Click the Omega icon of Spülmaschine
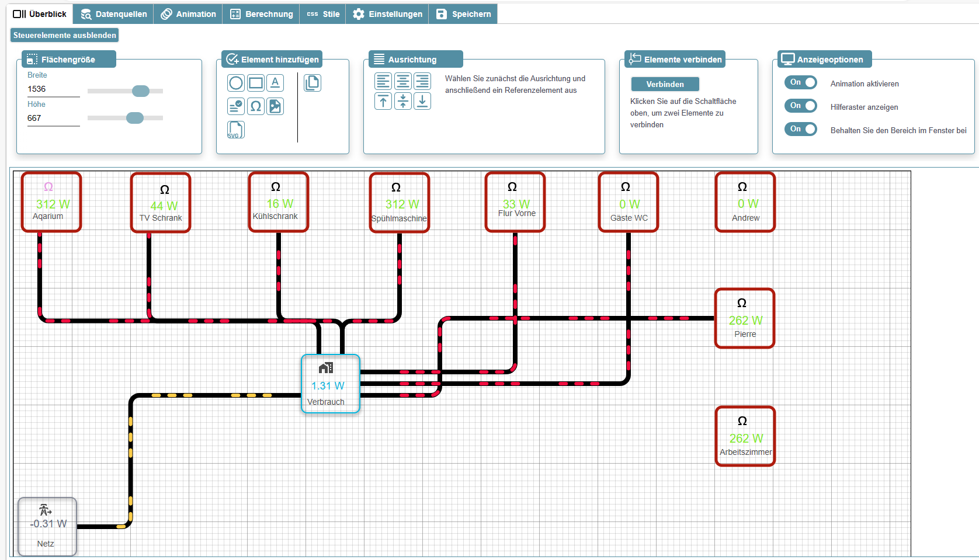 (396, 187)
